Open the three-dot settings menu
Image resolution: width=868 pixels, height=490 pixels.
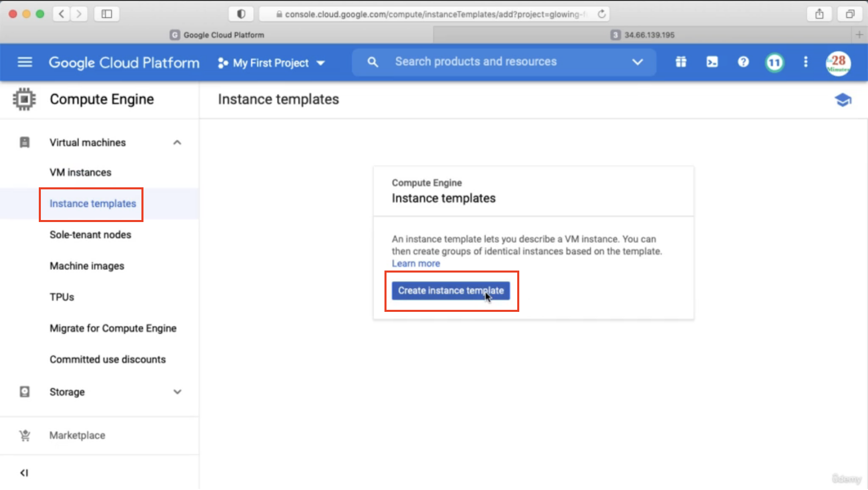click(805, 62)
